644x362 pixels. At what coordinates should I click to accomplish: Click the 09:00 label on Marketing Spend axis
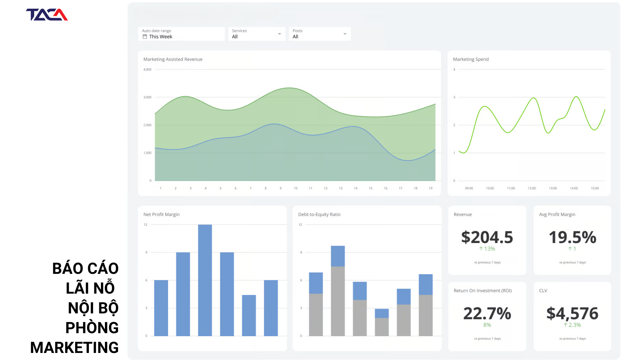469,188
